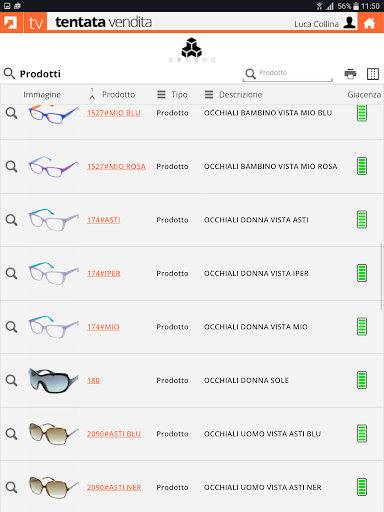The height and width of the screenshot is (512, 384).
Task: Click the Immagine column header
Action: click(x=42, y=95)
